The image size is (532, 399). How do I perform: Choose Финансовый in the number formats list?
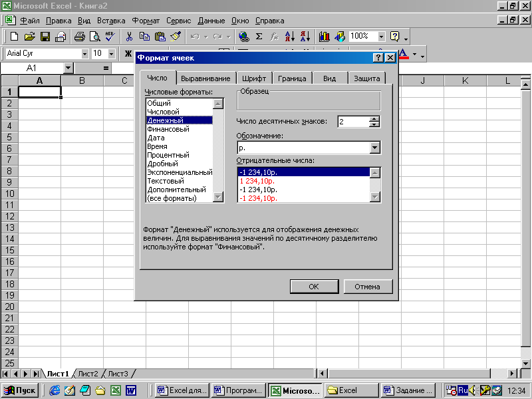click(168, 129)
